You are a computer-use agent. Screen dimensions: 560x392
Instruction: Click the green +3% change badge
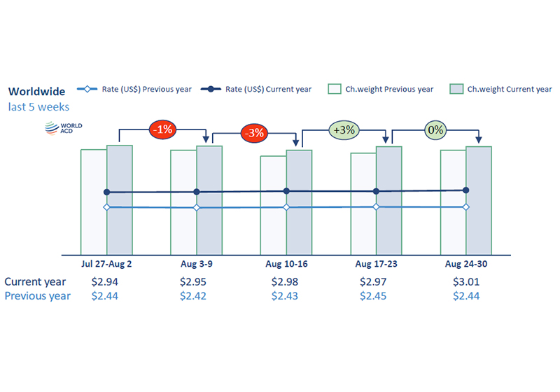(x=344, y=130)
